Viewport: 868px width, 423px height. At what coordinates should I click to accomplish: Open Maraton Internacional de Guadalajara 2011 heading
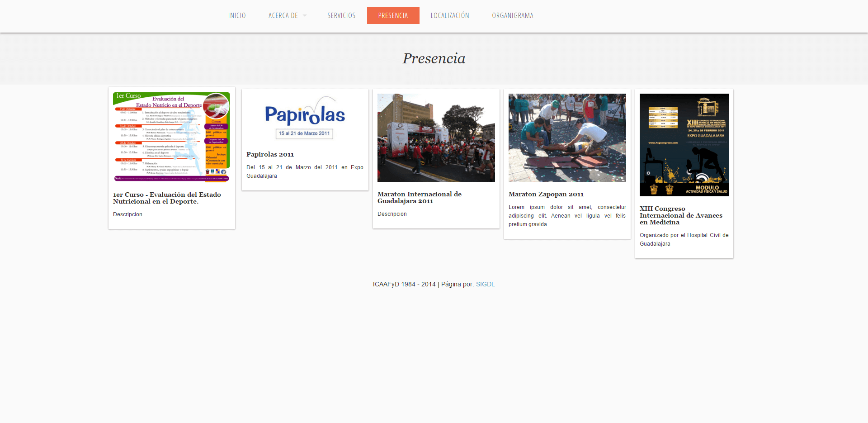point(419,197)
